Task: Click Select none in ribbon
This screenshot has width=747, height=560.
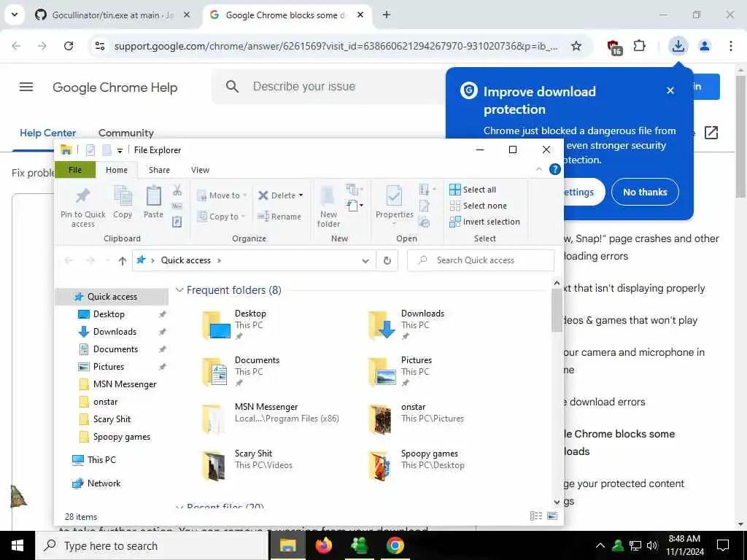Action: click(x=478, y=206)
